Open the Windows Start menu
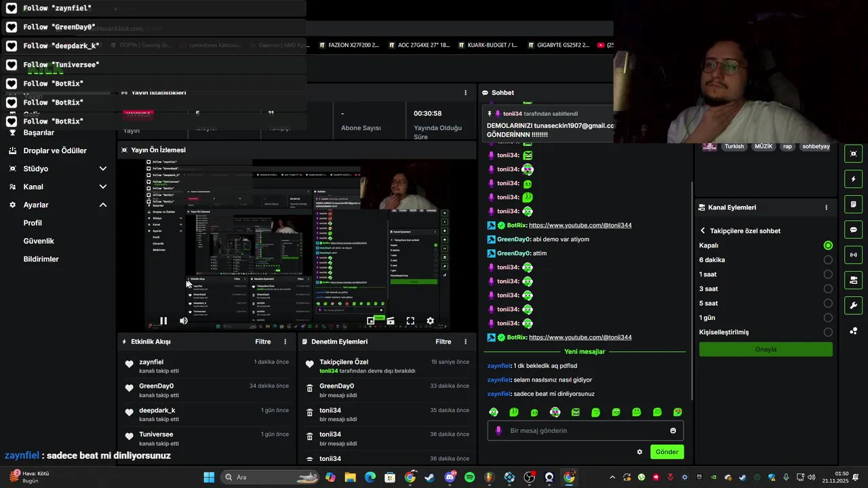The width and height of the screenshot is (868, 488). click(x=209, y=477)
